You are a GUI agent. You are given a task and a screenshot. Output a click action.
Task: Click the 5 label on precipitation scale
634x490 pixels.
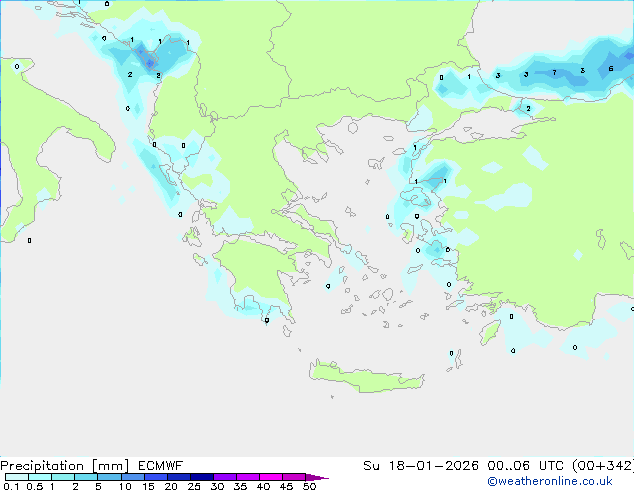98,486
